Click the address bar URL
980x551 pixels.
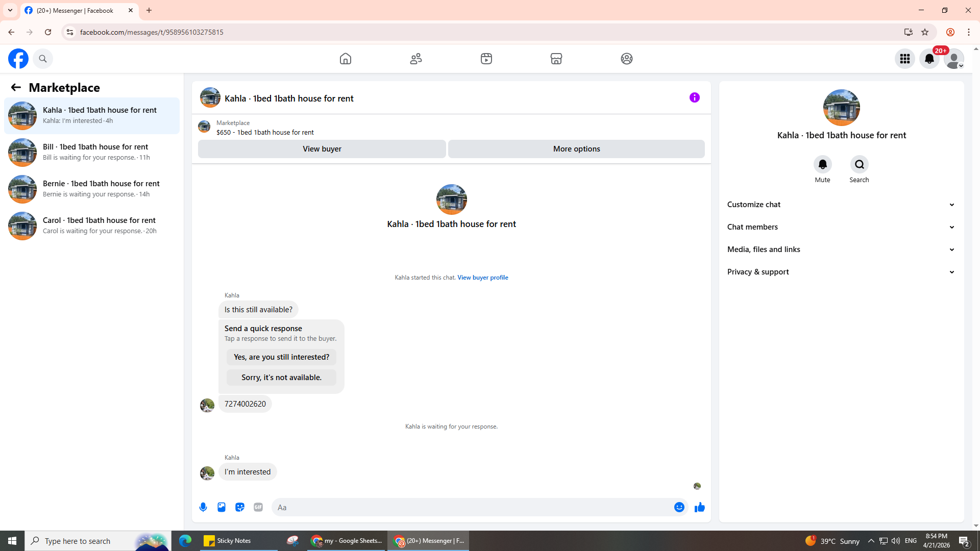[152, 32]
